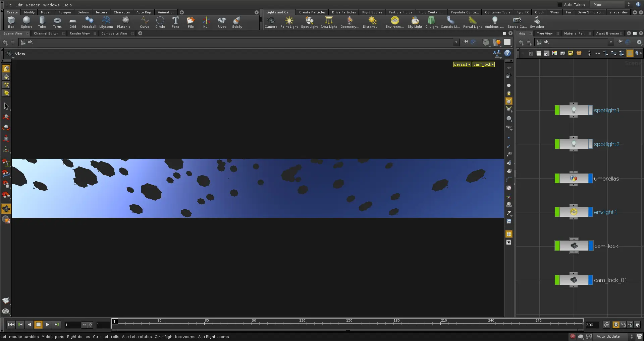Pick the Metaball shelf tool
Screen dimensions: 644x341
(x=89, y=22)
